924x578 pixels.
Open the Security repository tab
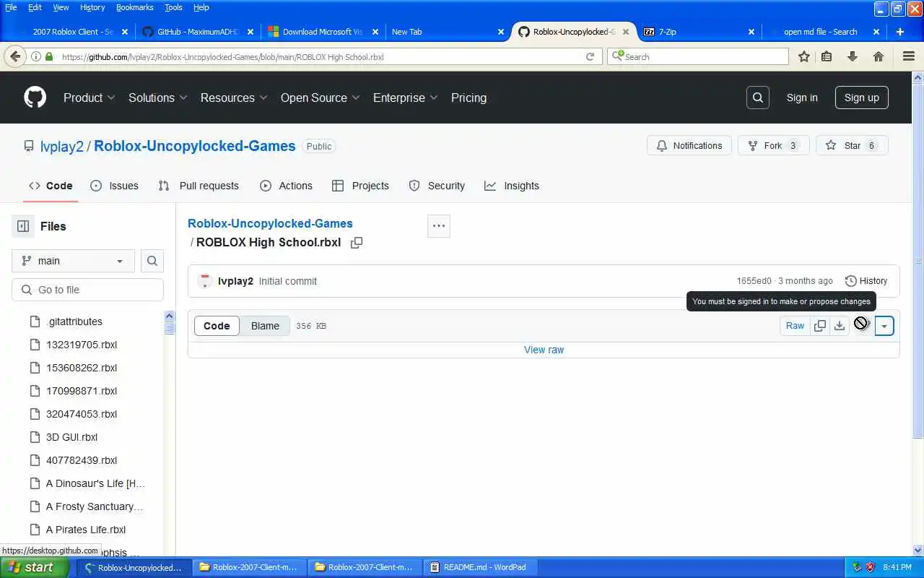(x=437, y=186)
